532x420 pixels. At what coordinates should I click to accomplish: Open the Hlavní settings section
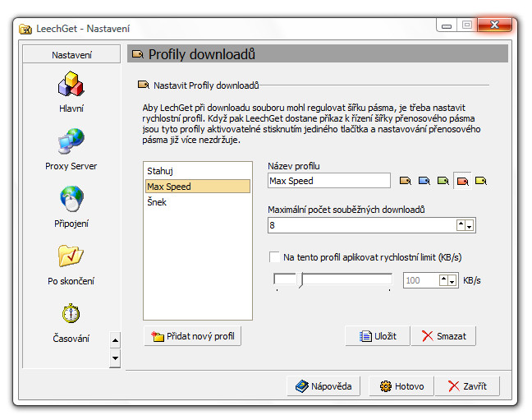(71, 92)
